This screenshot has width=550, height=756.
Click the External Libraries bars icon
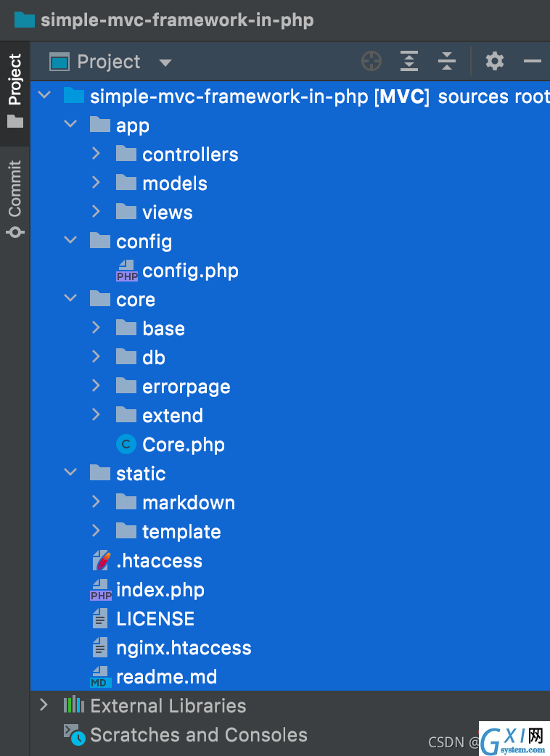point(74,705)
